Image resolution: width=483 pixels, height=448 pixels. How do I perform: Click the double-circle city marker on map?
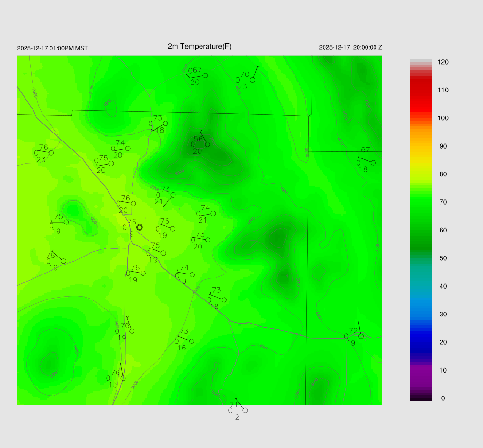pos(140,227)
